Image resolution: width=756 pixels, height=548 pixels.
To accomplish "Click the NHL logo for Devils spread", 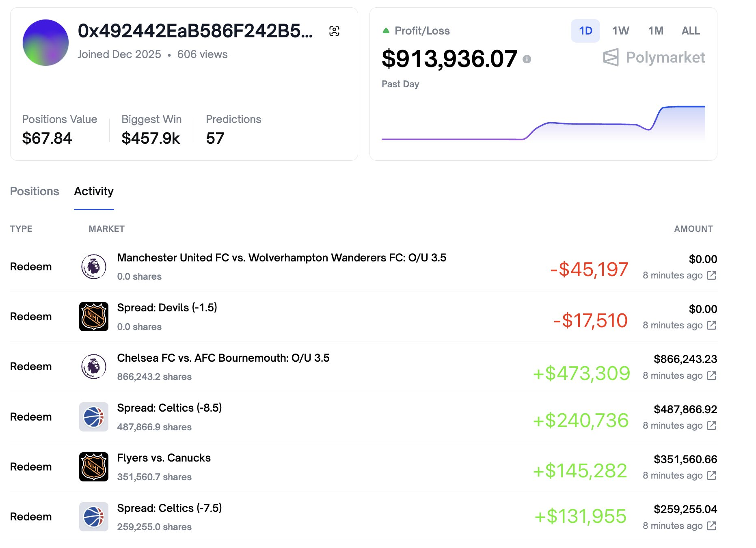I will click(x=94, y=317).
